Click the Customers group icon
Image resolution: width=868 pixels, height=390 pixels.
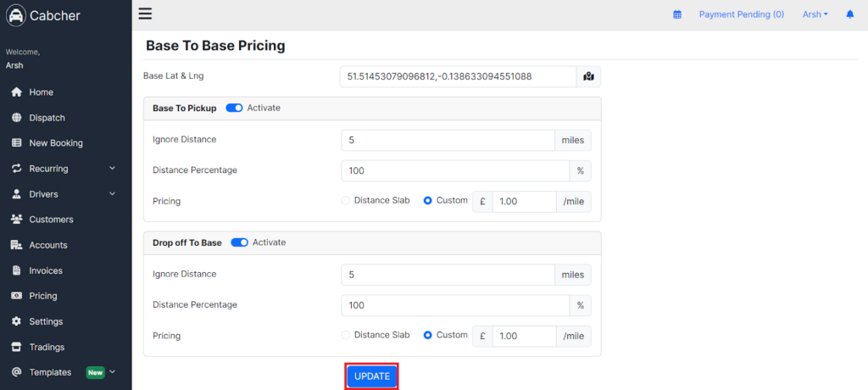[x=17, y=220]
